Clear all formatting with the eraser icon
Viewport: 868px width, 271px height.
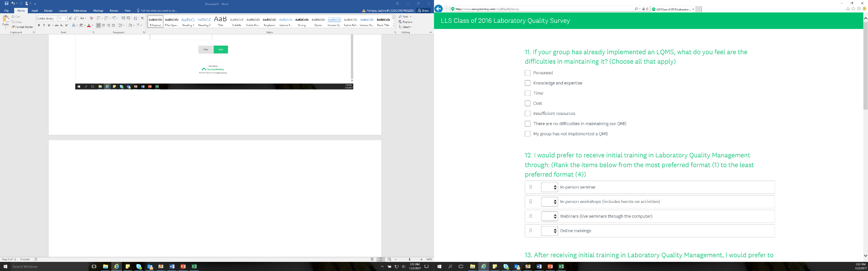[x=92, y=18]
